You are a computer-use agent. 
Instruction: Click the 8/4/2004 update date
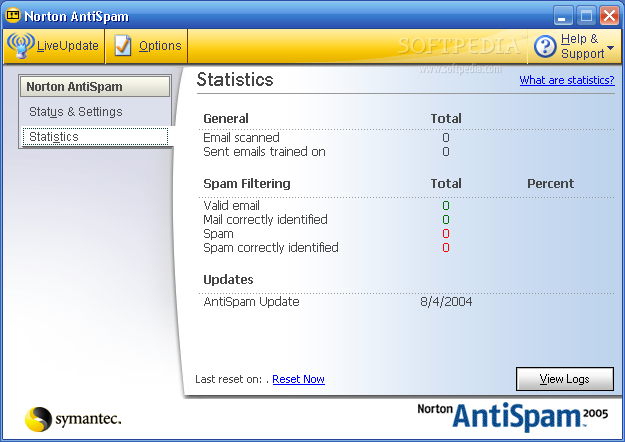coord(446,302)
